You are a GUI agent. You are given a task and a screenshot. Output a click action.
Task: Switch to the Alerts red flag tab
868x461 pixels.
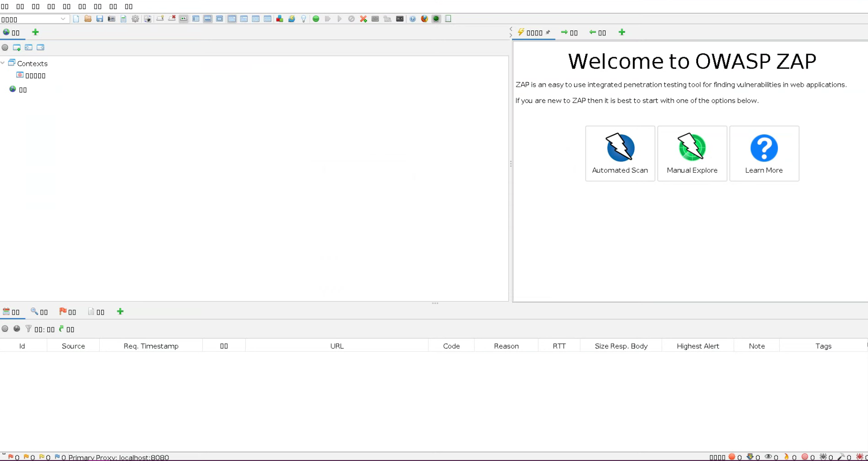tap(67, 312)
